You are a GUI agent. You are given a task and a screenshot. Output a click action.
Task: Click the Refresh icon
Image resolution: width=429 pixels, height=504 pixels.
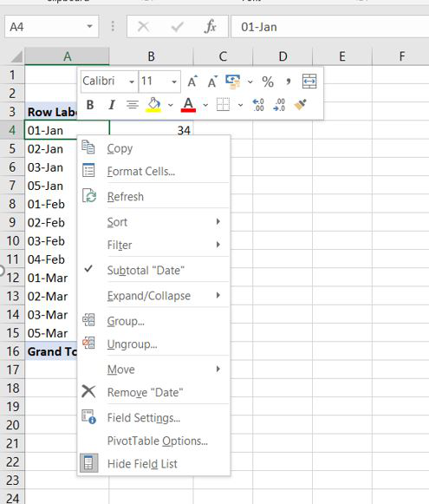pyautogui.click(x=89, y=195)
